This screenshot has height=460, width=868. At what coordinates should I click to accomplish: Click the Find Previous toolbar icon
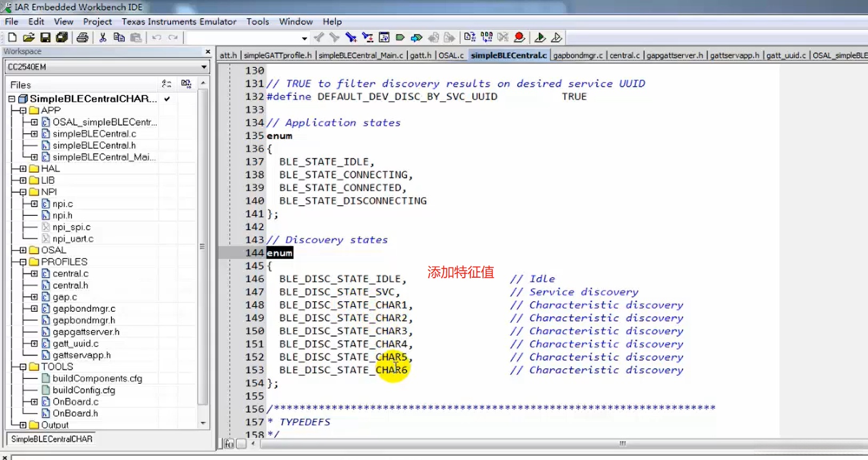319,37
